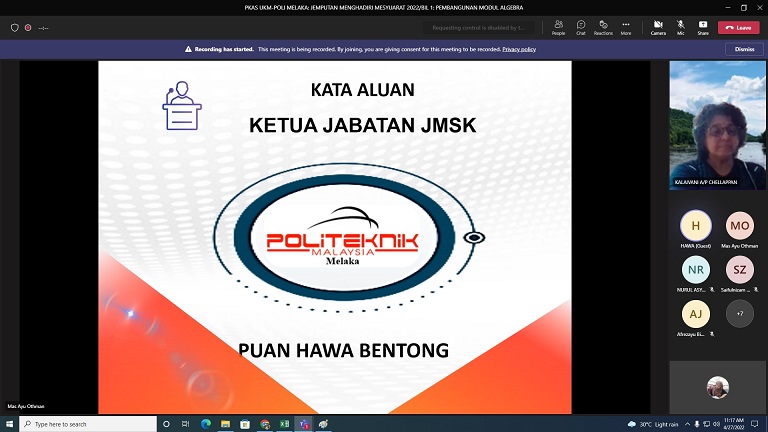This screenshot has height=432, width=768.
Task: Open Microsoft Store from the taskbar
Action: click(245, 424)
